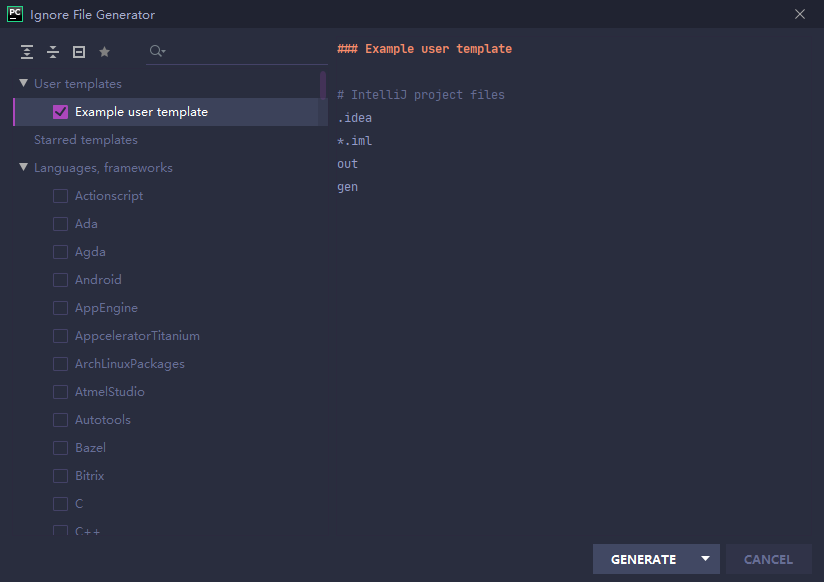This screenshot has width=824, height=582.
Task: Enable the Bitrix checkbox
Action: coord(60,476)
